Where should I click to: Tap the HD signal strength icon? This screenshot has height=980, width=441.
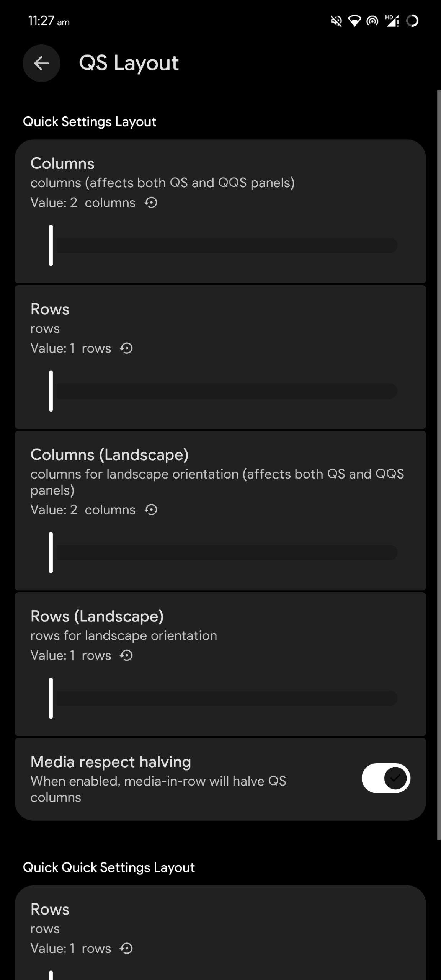click(x=392, y=21)
